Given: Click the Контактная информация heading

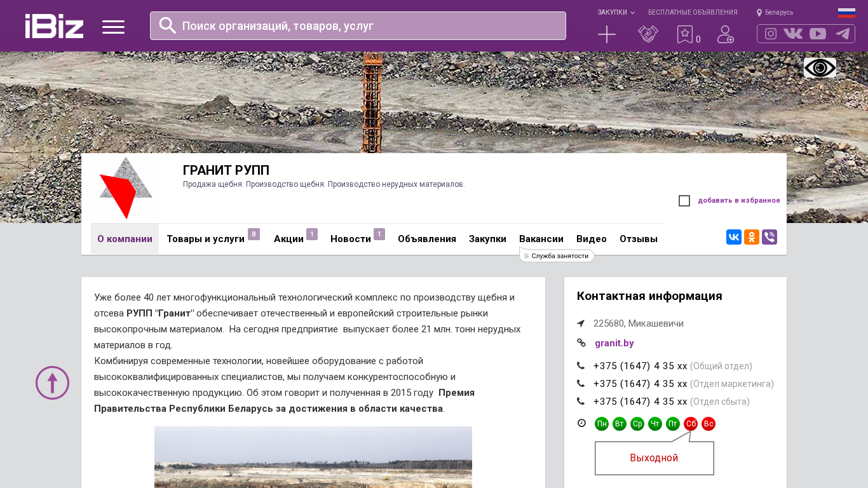Looking at the screenshot, I should click(649, 296).
